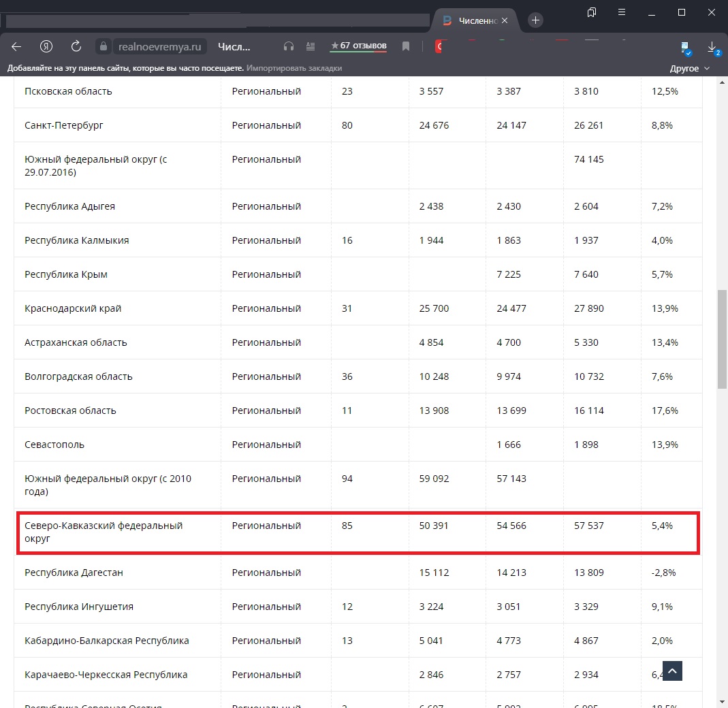Image resolution: width=728 pixels, height=708 pixels.
Task: Click value 10 248 in Волгоградская область row
Action: tap(434, 376)
